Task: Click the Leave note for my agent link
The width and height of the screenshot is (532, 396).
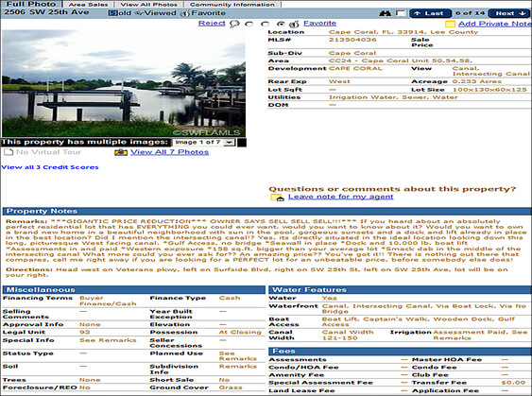Action: click(x=340, y=197)
